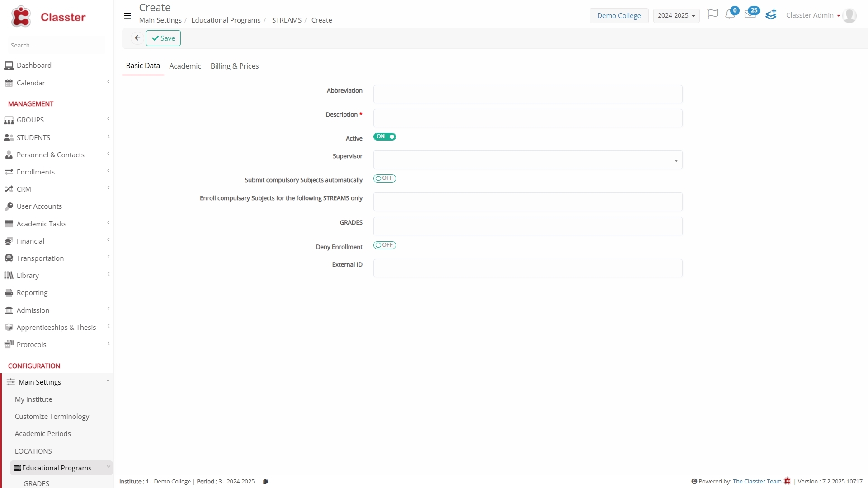Screen dimensions: 868x488
Task: Expand the Admission menu chevron
Action: 108,309
